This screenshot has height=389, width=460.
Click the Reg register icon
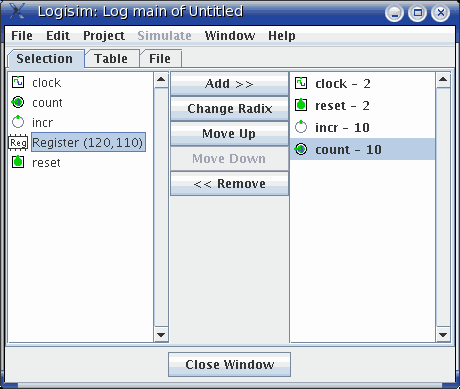point(18,143)
